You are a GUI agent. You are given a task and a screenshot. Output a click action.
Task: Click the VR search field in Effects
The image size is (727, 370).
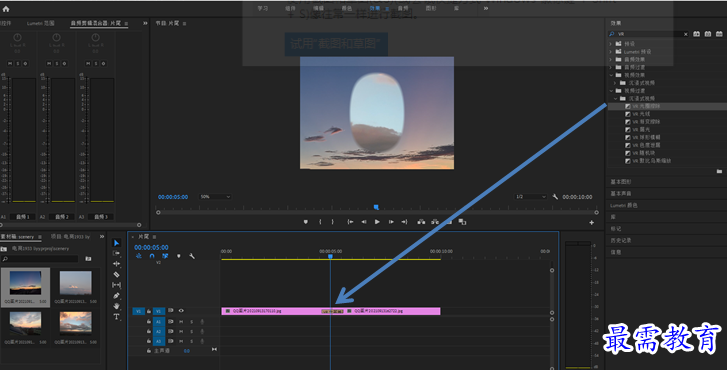[x=649, y=34]
